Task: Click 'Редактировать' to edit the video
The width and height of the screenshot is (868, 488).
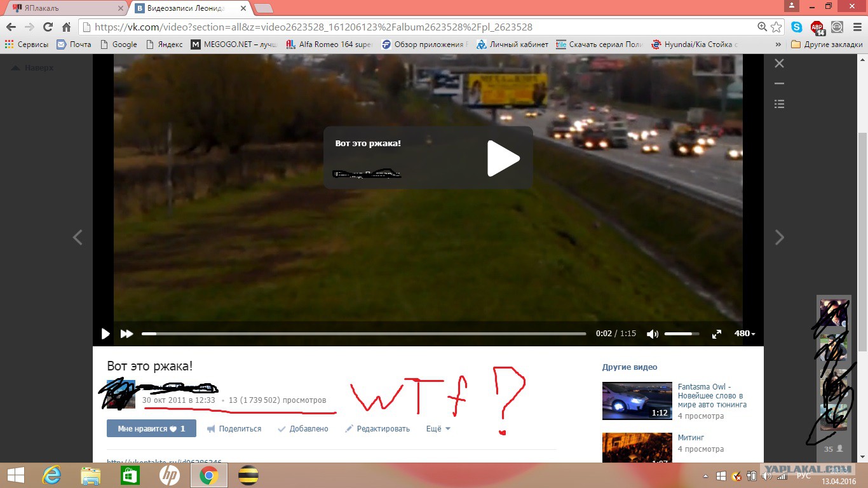Action: [377, 429]
